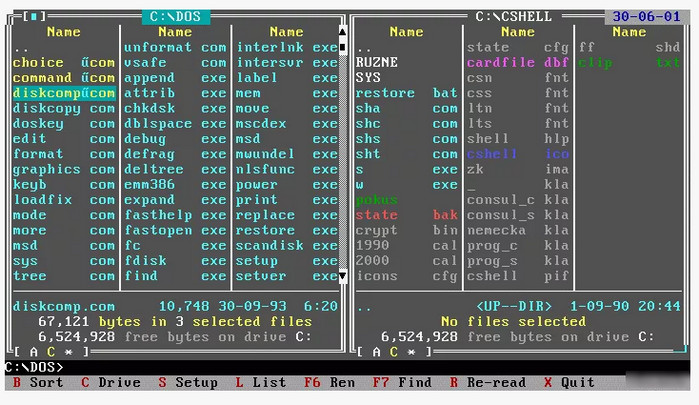Select blue cshell.ico file
Viewport: 699px width, 405px height.
click(x=518, y=154)
